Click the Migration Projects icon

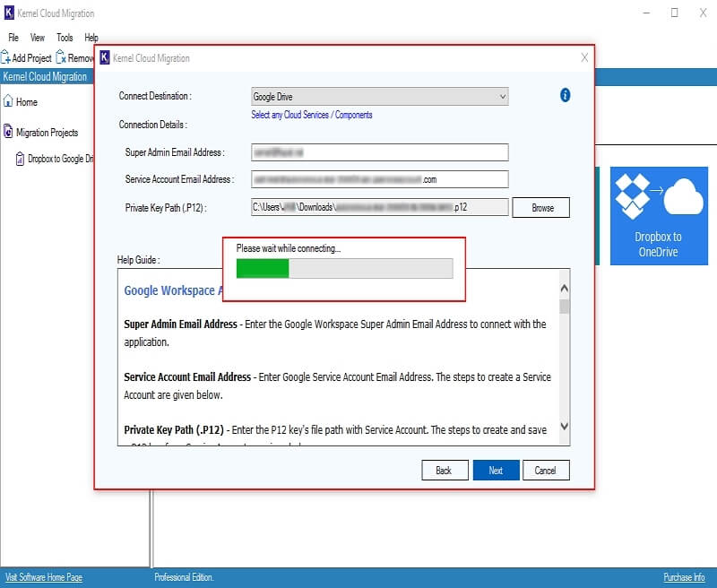[8, 131]
